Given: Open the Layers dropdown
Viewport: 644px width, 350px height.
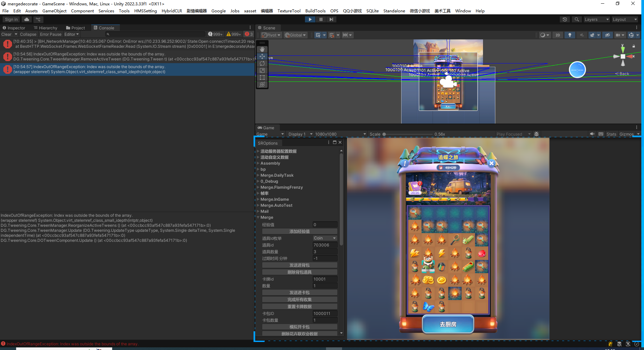Looking at the screenshot, I should point(596,19).
